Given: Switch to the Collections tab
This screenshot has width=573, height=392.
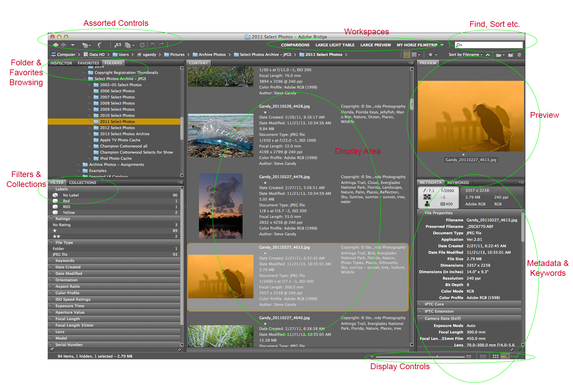Looking at the screenshot, I should (82, 183).
